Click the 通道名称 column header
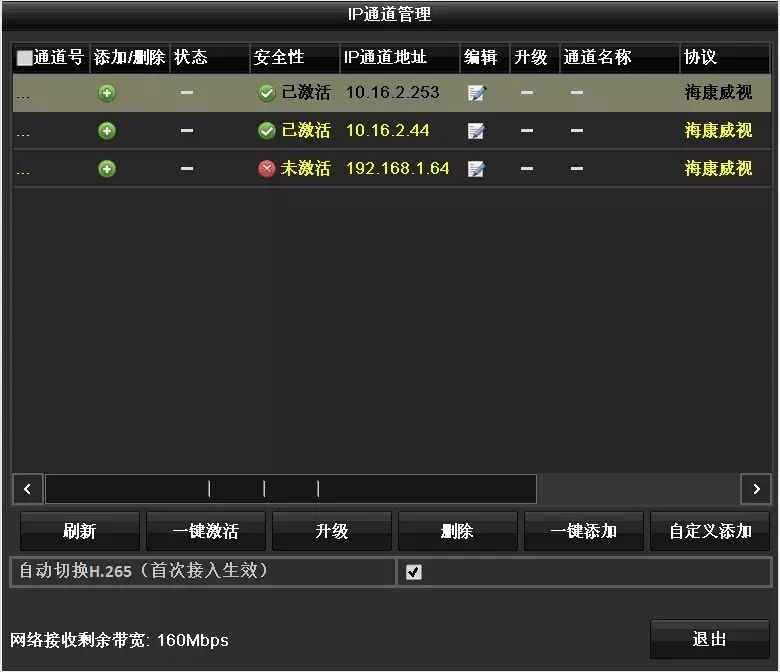The image size is (780, 672). [x=619, y=58]
